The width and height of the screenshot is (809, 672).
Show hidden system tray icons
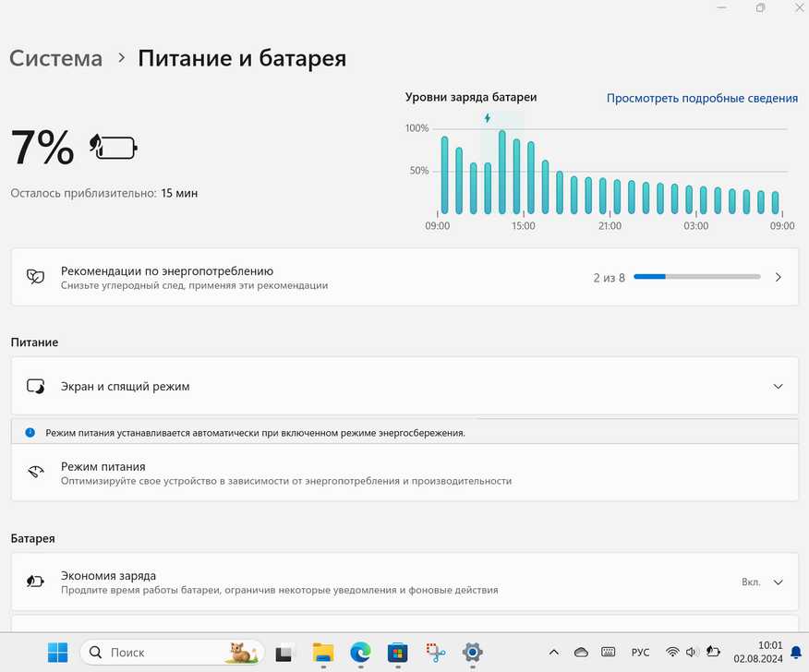pyautogui.click(x=553, y=653)
